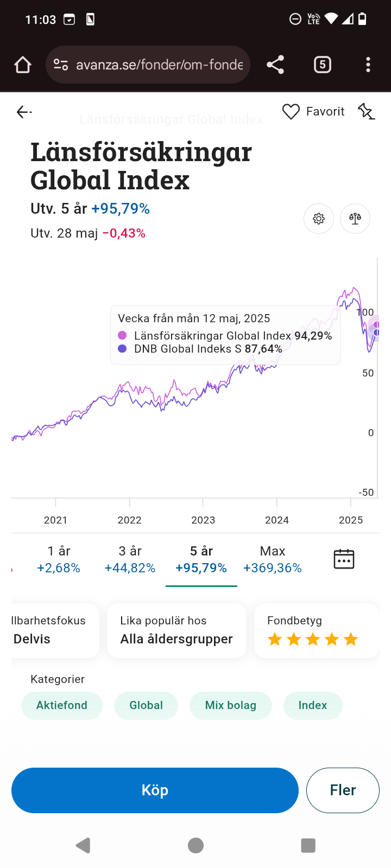Mark the fund as Favorit
Viewport: 391px width, 868px height.
[313, 112]
